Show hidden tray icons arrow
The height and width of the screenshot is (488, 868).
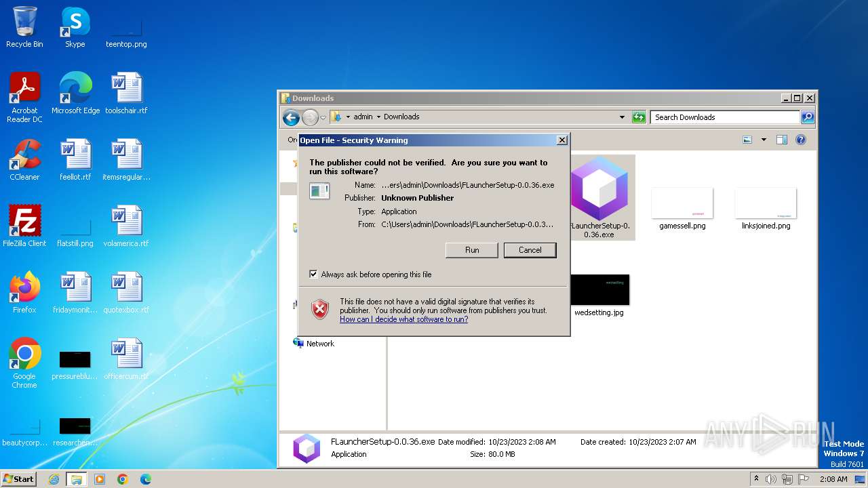756,479
